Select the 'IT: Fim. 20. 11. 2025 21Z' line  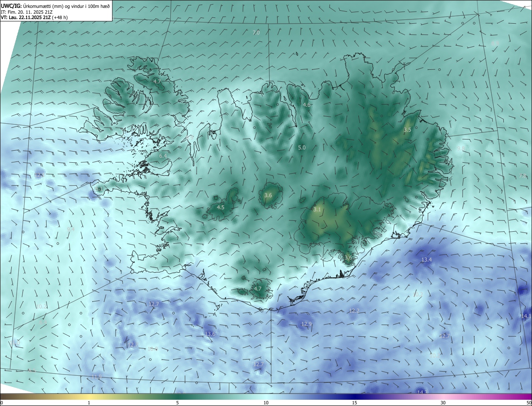[27, 12]
